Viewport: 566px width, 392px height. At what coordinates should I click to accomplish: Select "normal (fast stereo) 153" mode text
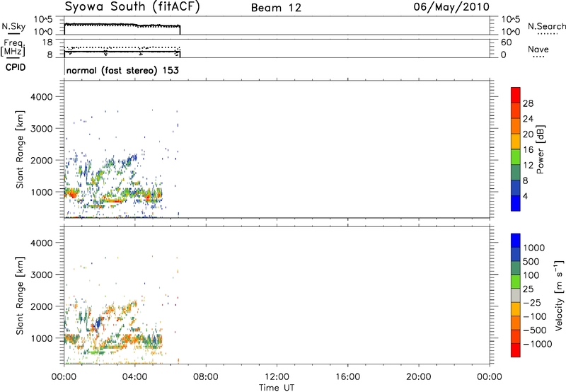coord(122,70)
